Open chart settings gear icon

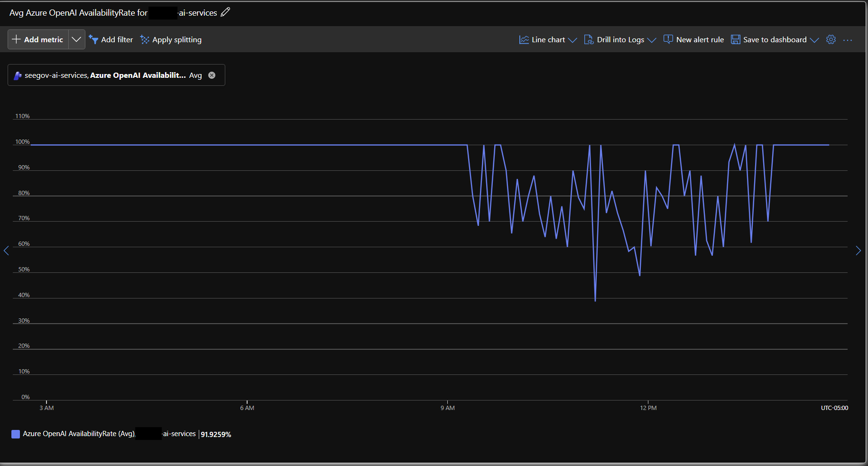[x=831, y=39]
